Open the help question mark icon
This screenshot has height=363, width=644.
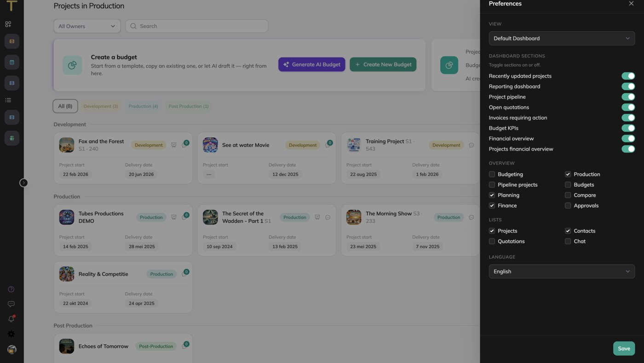coord(11,289)
